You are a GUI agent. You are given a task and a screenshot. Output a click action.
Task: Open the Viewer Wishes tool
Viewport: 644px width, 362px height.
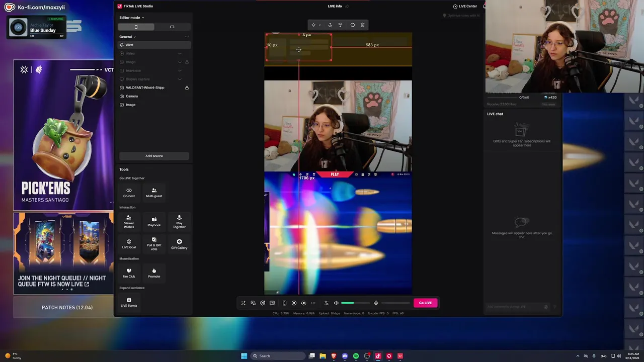(x=129, y=222)
